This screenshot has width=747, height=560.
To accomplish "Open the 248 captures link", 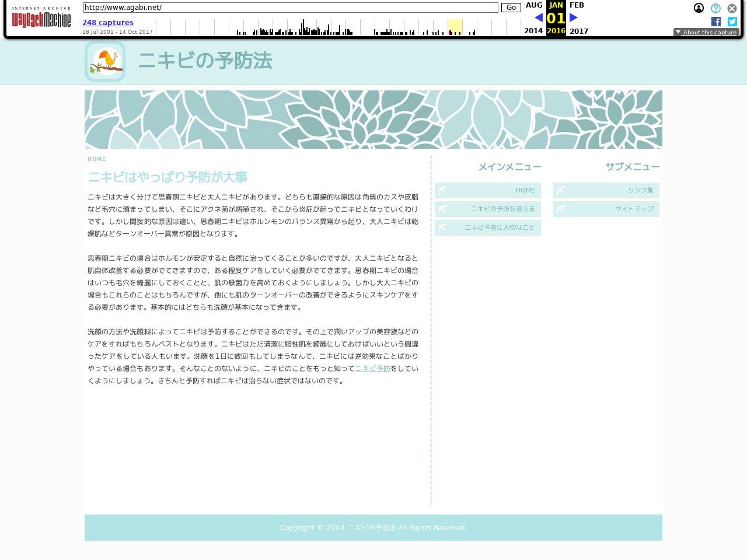I will (x=108, y=23).
